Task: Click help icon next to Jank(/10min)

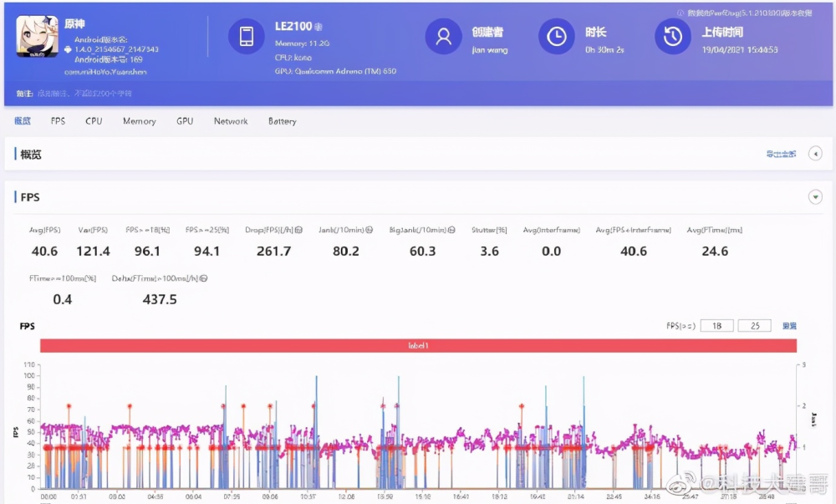Action: tap(369, 230)
